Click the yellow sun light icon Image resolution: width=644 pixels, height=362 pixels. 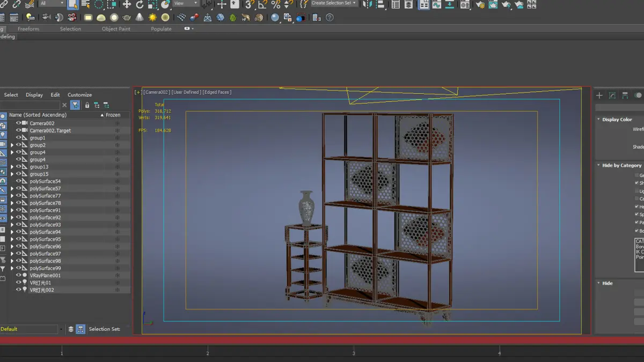152,18
